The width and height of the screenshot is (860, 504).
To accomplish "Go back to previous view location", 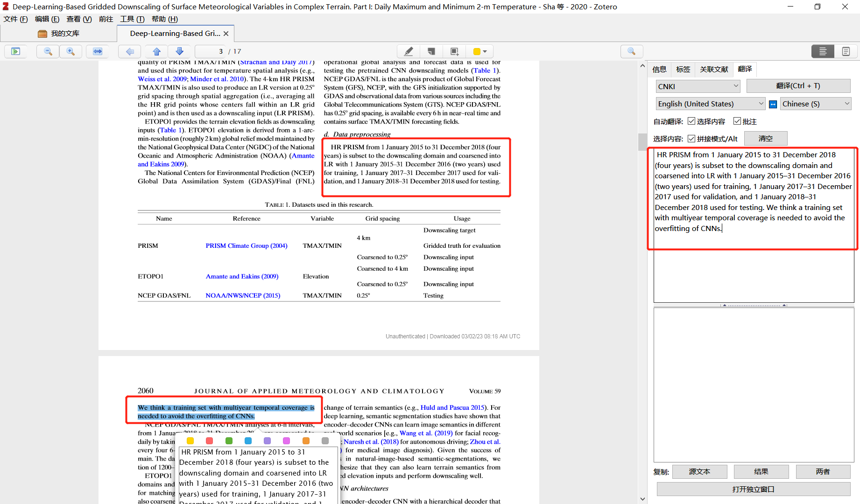I will tap(130, 51).
